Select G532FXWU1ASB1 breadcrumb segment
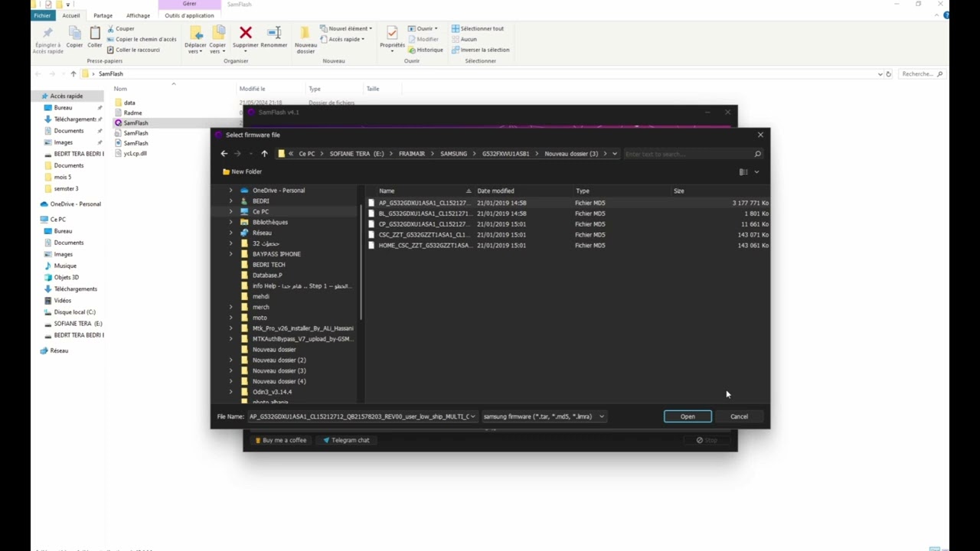This screenshot has height=551, width=980. [505, 154]
